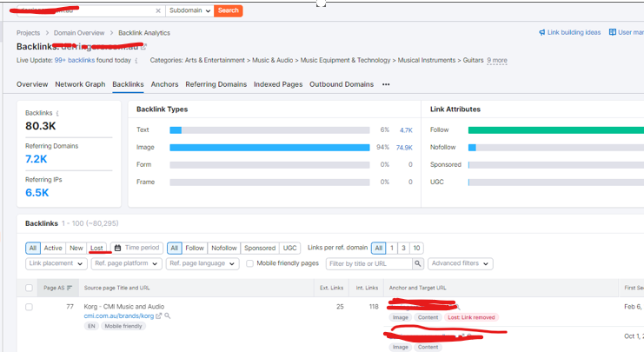
Task: Open the Ref. page platform dropdown
Action: pos(127,263)
